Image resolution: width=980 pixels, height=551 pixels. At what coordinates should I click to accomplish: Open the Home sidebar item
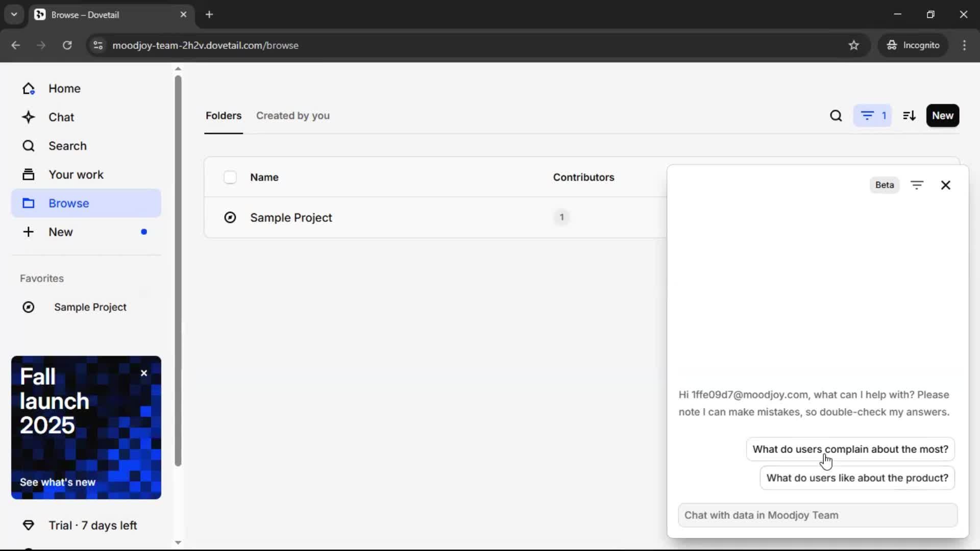tap(64, 88)
